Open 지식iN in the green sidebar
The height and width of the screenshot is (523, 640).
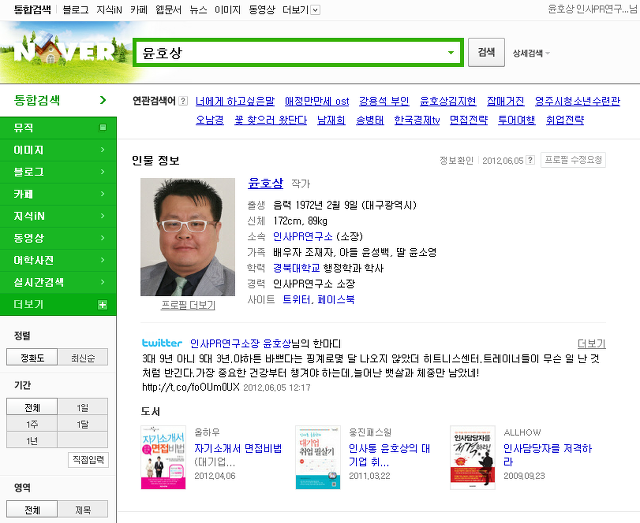[x=58, y=216]
